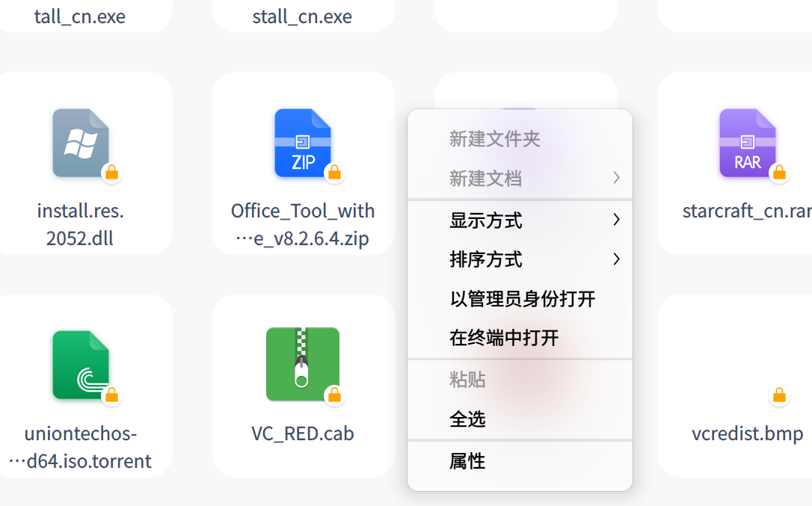Expand the 排序方式 submenu arrow
Viewport: 812px width, 506px height.
(x=616, y=259)
